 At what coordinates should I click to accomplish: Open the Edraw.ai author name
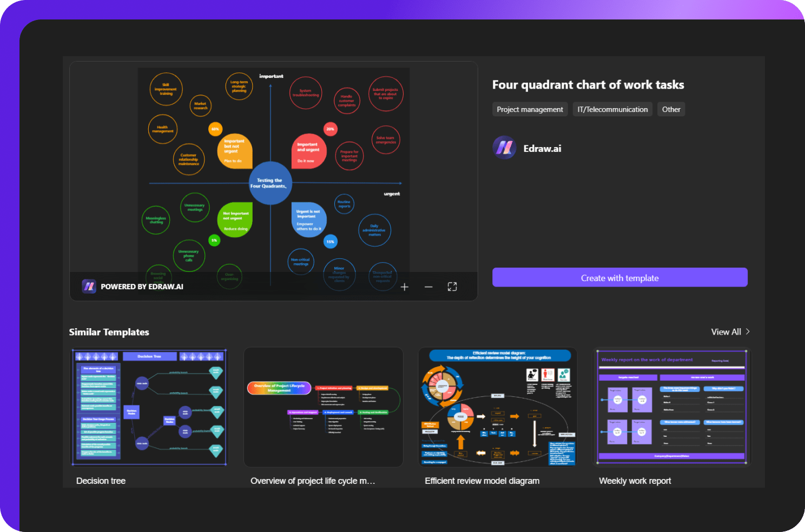pos(542,148)
